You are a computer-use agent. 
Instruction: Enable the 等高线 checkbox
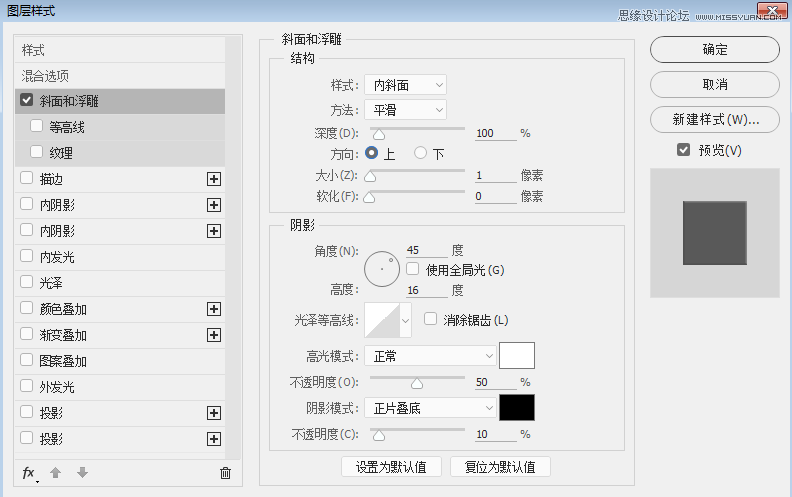coord(36,126)
